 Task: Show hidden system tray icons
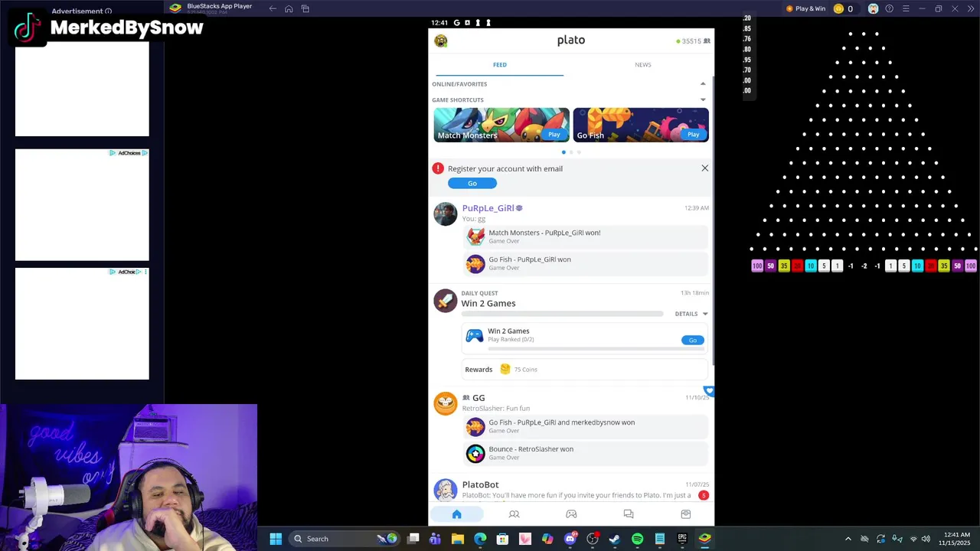pyautogui.click(x=848, y=539)
